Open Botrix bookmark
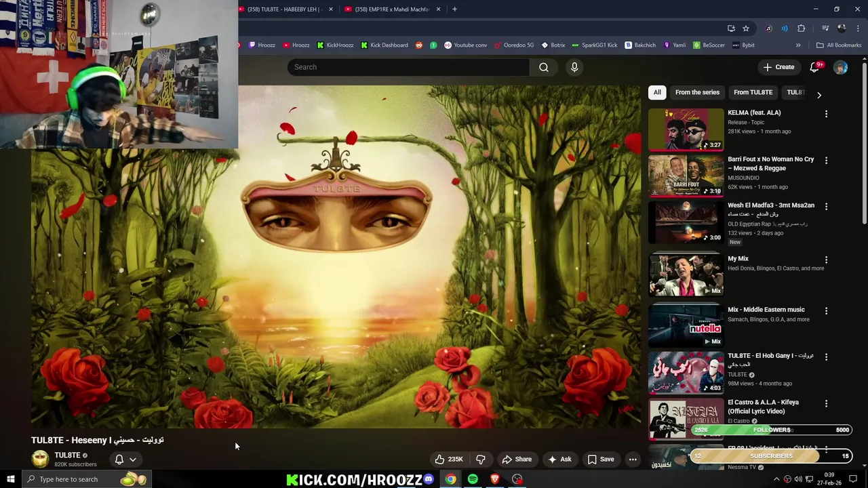This screenshot has height=488, width=868. [x=553, y=45]
